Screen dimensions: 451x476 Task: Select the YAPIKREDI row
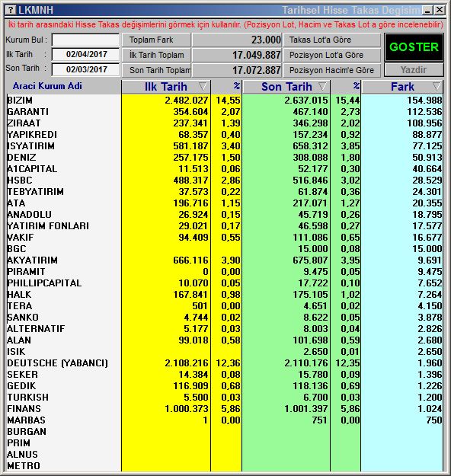pyautogui.click(x=225, y=135)
